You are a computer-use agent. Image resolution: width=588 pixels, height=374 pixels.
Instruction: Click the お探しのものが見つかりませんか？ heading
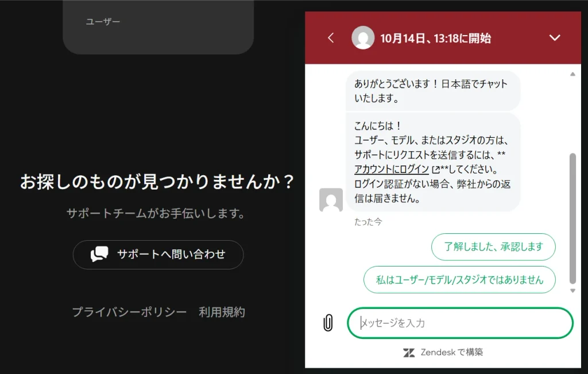157,182
